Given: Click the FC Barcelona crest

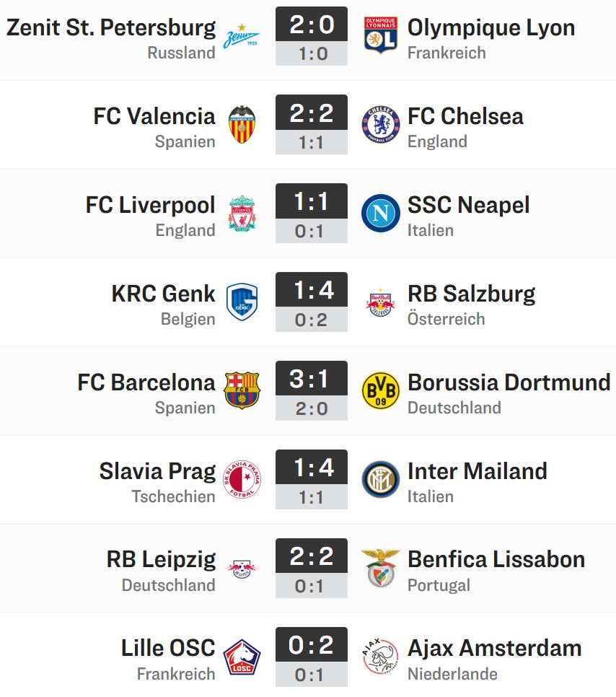Looking at the screenshot, I should click(x=242, y=390).
